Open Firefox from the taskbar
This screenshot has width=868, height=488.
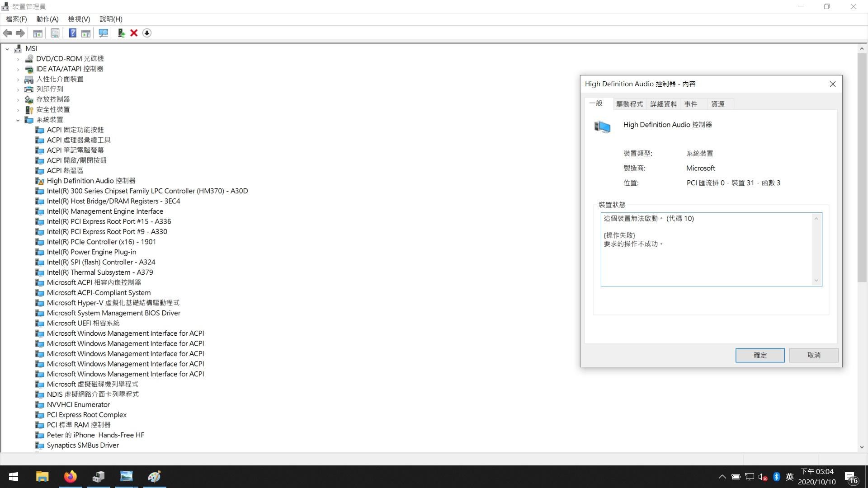[71, 477]
